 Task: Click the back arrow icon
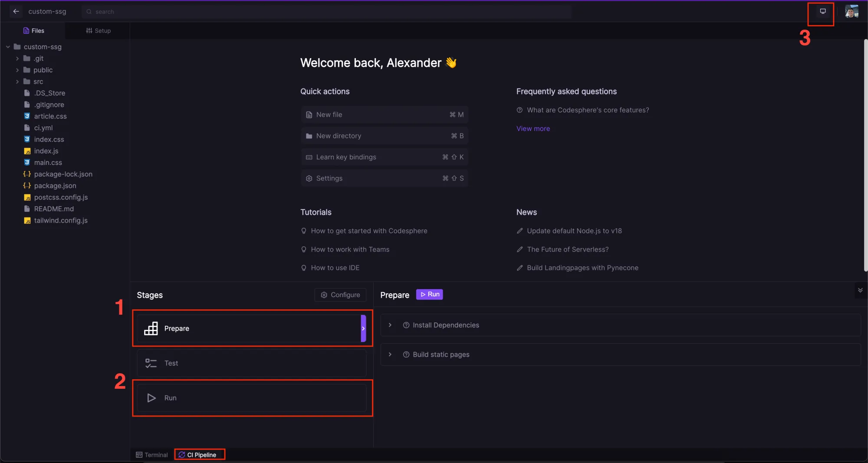click(16, 11)
